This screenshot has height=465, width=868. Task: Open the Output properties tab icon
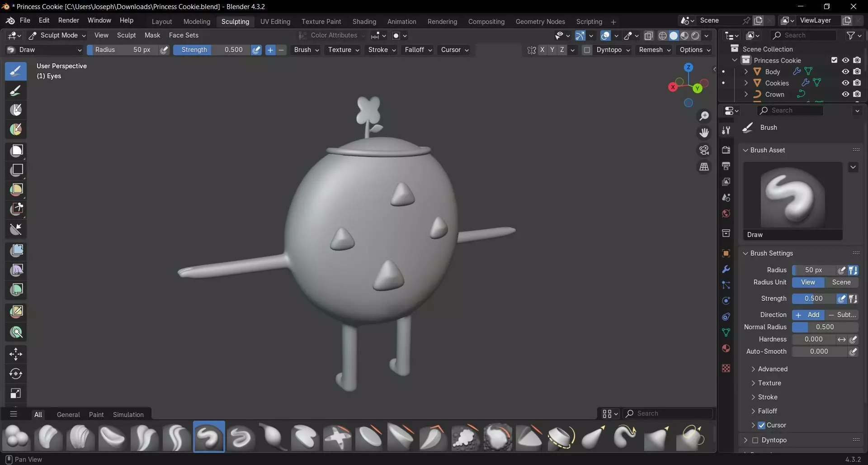(x=726, y=166)
